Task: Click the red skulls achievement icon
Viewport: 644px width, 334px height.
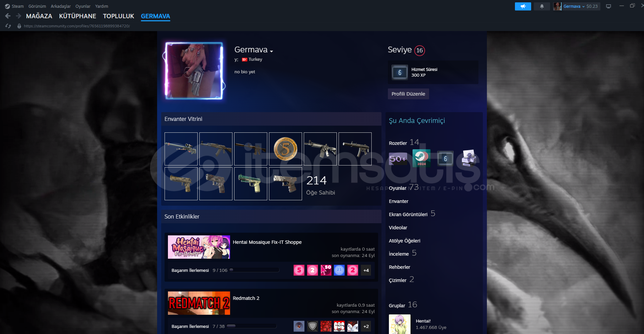Action: [326, 326]
